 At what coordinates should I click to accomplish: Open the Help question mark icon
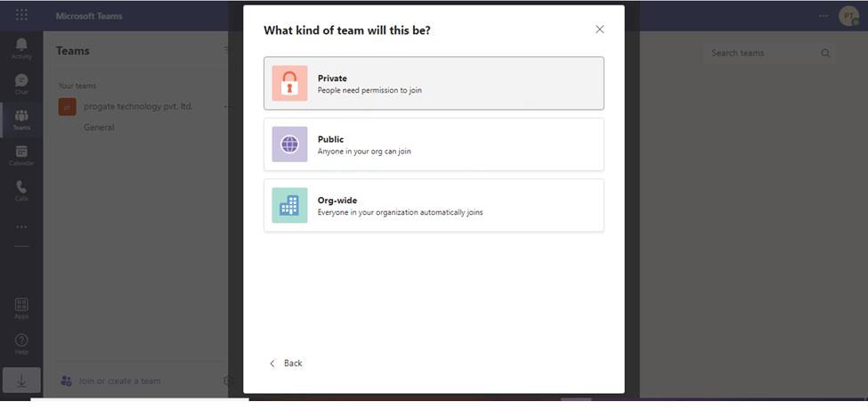click(21, 344)
